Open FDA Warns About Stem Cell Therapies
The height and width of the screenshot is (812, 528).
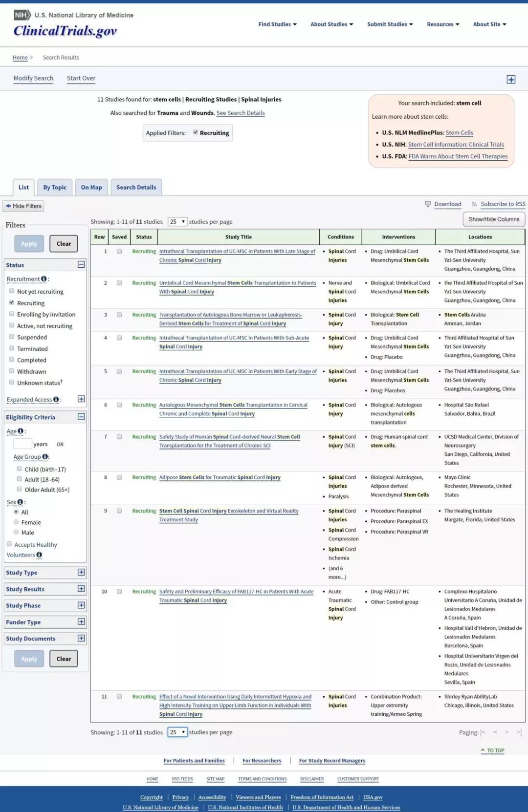point(458,156)
